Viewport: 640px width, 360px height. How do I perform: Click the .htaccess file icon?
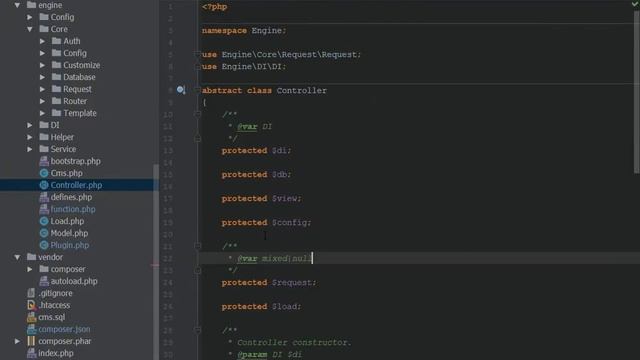(x=31, y=305)
